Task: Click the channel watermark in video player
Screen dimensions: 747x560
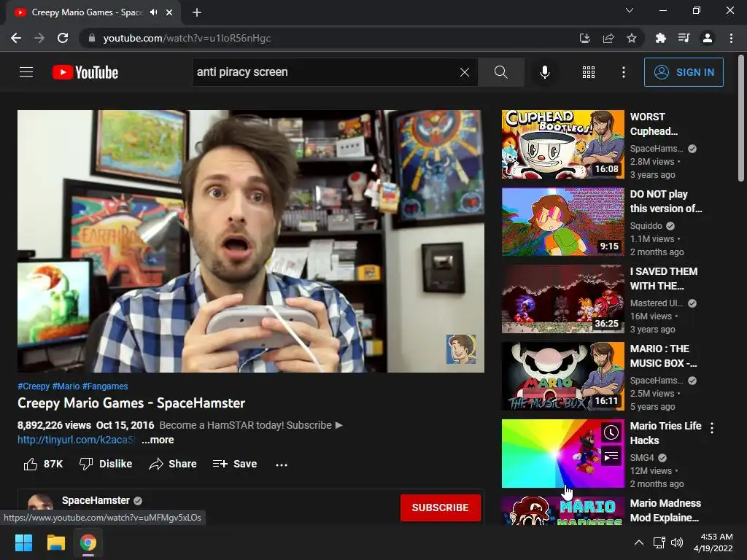Action: pyautogui.click(x=461, y=349)
